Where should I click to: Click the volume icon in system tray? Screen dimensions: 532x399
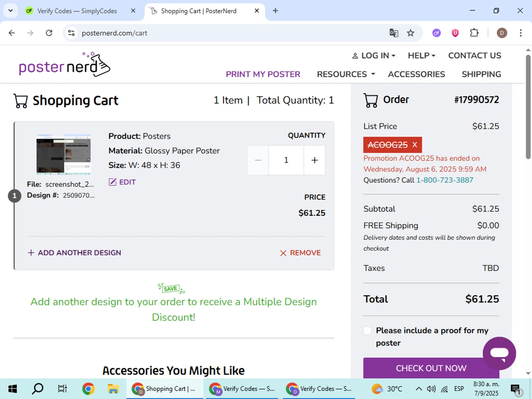coord(431,389)
